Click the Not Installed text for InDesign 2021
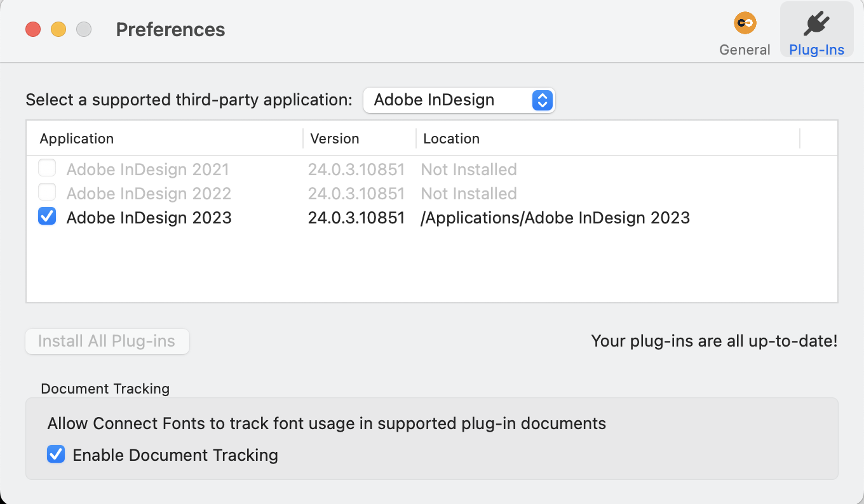The width and height of the screenshot is (864, 504). coord(469,169)
